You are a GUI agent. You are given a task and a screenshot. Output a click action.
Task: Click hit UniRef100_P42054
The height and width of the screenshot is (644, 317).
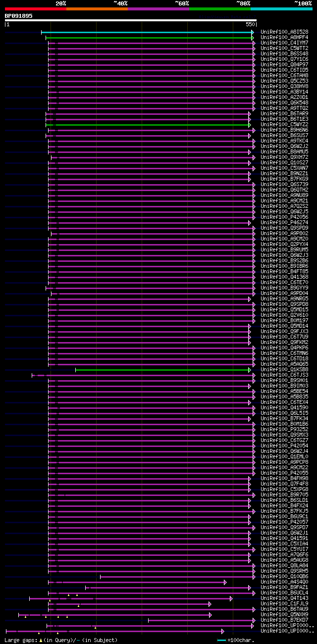point(284,446)
